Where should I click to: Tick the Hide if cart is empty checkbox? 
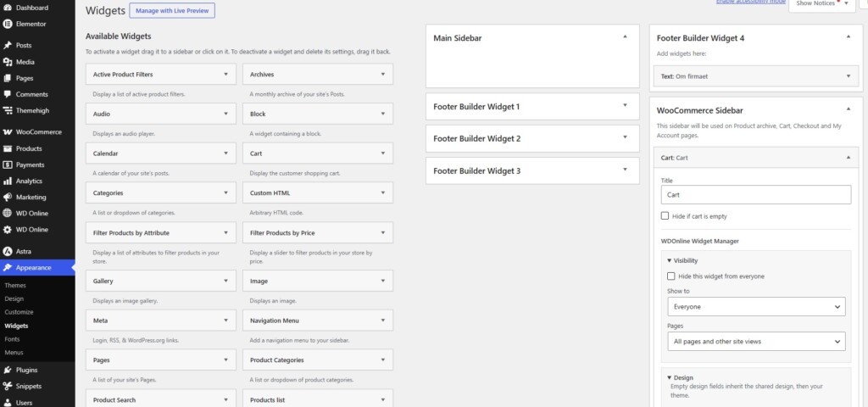(x=665, y=216)
